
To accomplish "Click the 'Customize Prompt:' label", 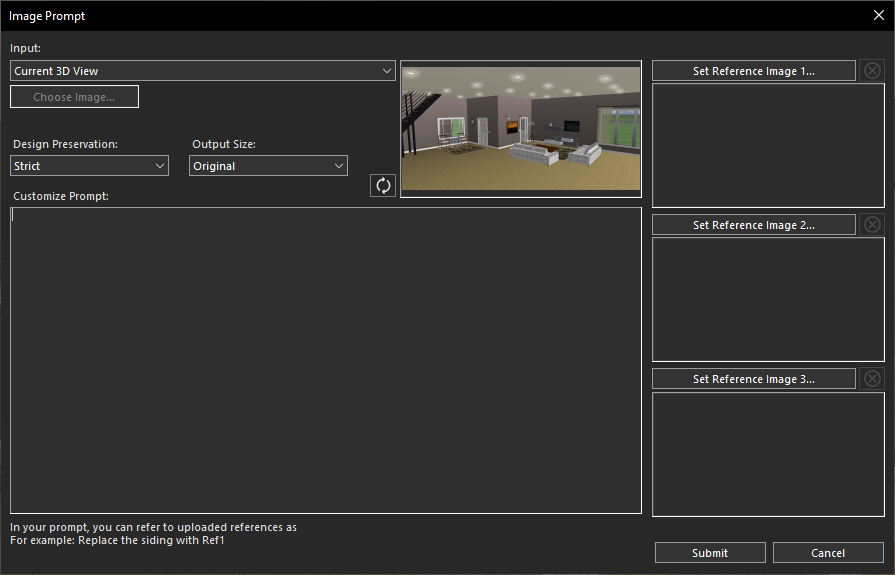I will click(61, 196).
